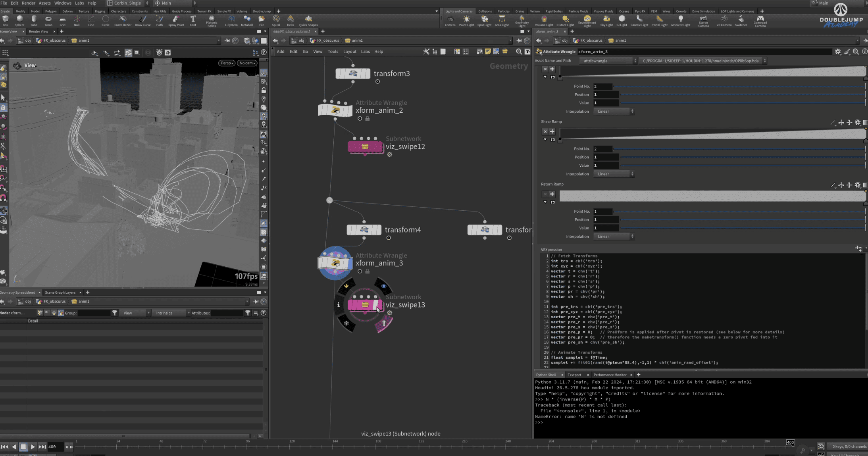Image resolution: width=868 pixels, height=456 pixels.
Task: Open the attribwrangle asset name dropdown
Action: tap(608, 61)
